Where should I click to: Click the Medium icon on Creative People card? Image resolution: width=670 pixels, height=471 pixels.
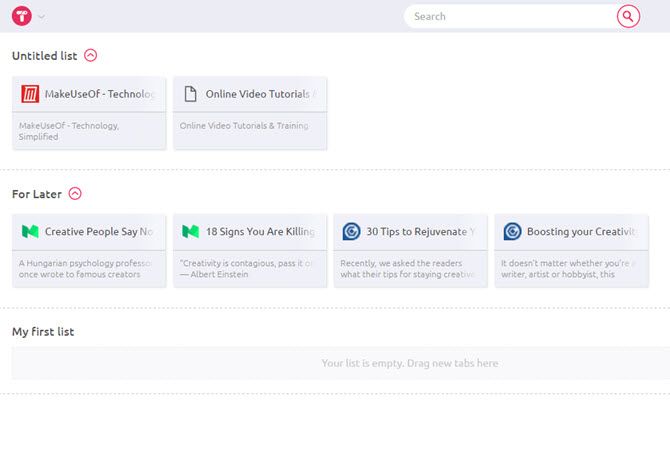[x=30, y=232]
